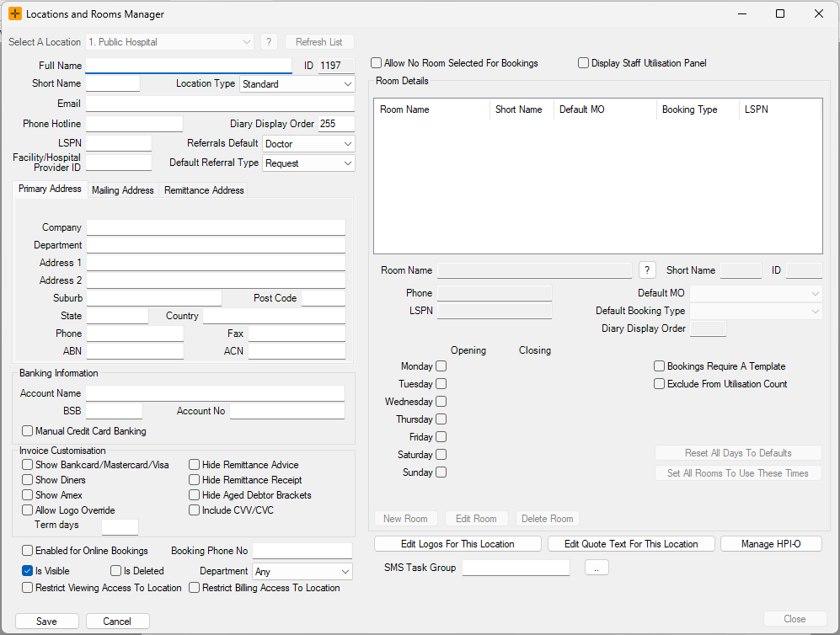
Task: Focus the SMS Task Group field
Action: [x=516, y=568]
